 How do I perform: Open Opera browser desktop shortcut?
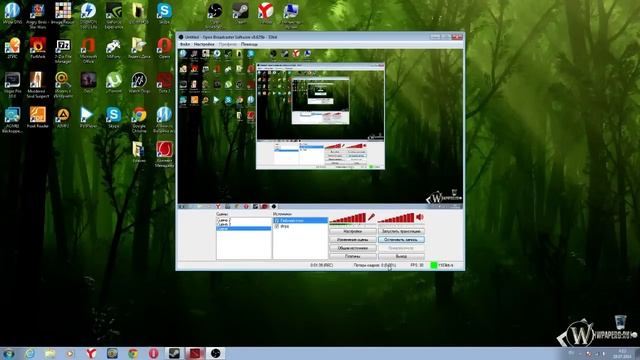(164, 48)
